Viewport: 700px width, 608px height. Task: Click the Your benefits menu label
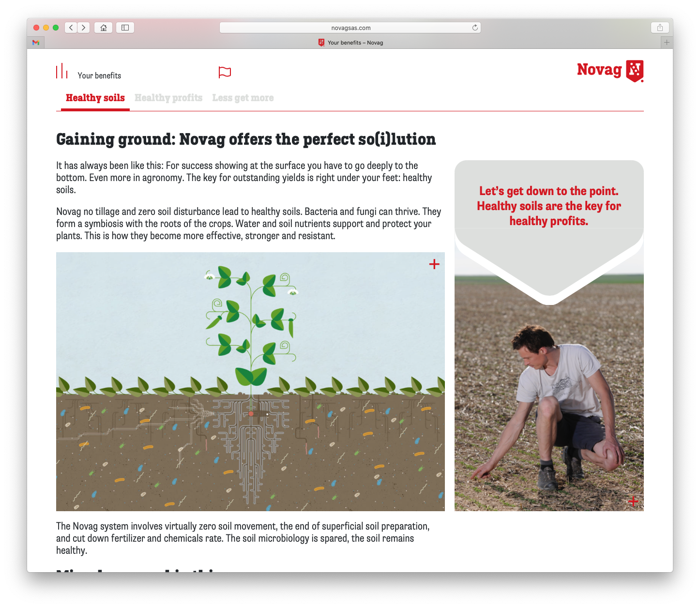[x=99, y=76]
